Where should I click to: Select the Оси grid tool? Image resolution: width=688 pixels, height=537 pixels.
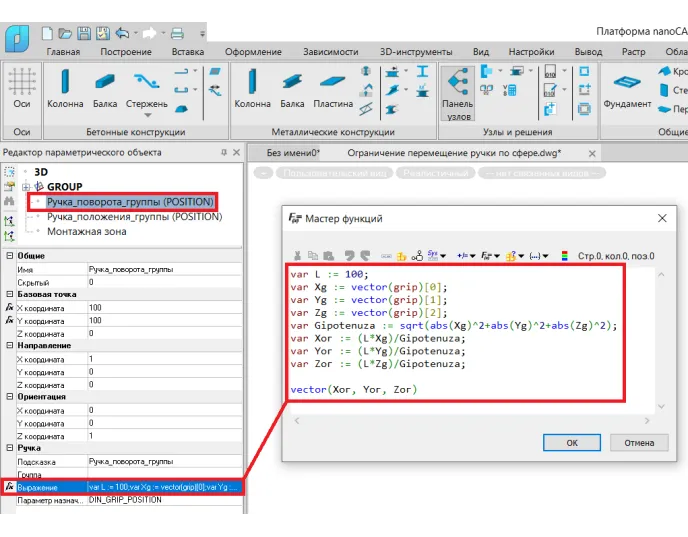coord(22,88)
